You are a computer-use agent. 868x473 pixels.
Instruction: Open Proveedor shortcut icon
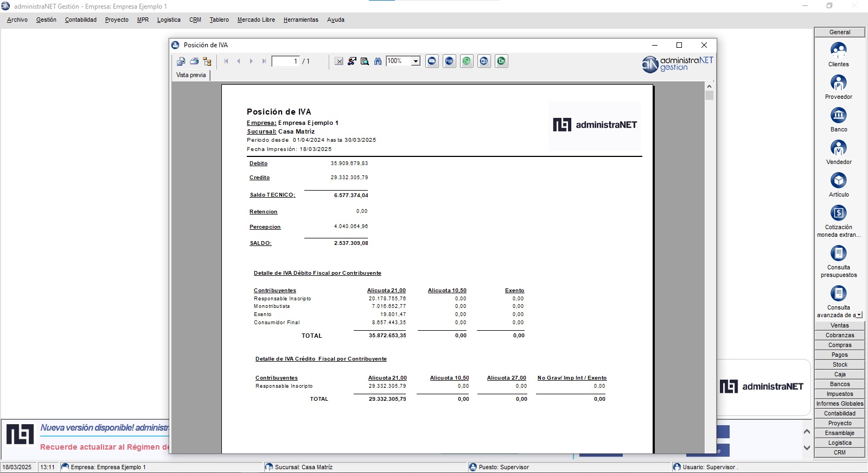click(839, 83)
